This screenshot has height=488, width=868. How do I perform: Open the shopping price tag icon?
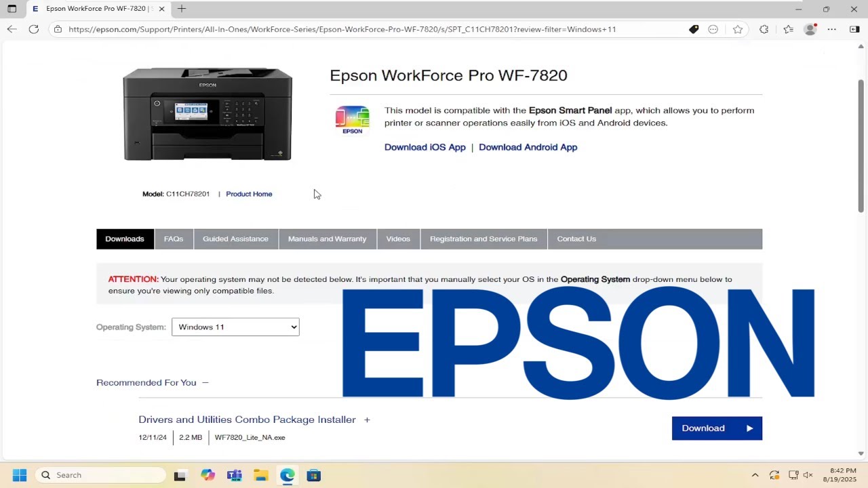tap(694, 29)
